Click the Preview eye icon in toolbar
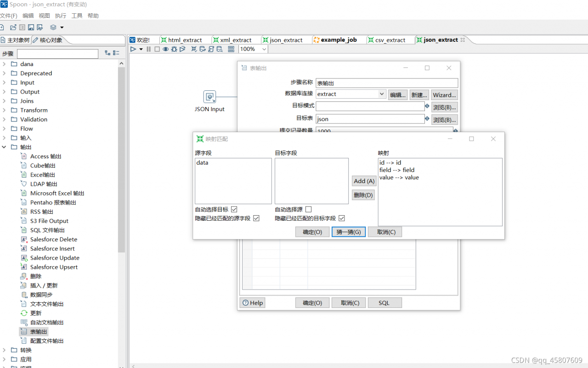588x368 pixels. (x=165, y=49)
